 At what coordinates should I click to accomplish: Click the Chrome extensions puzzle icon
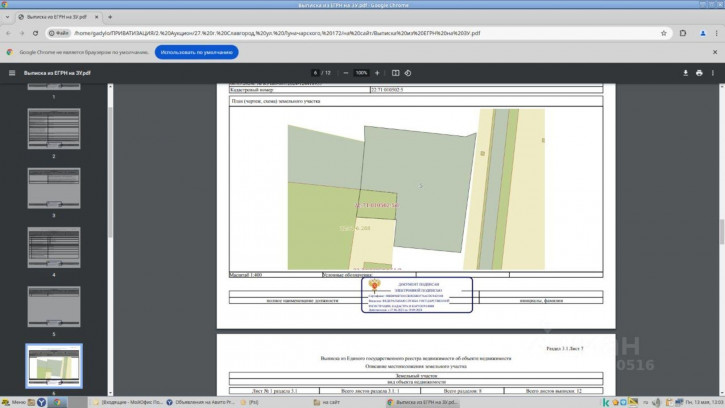tap(683, 33)
